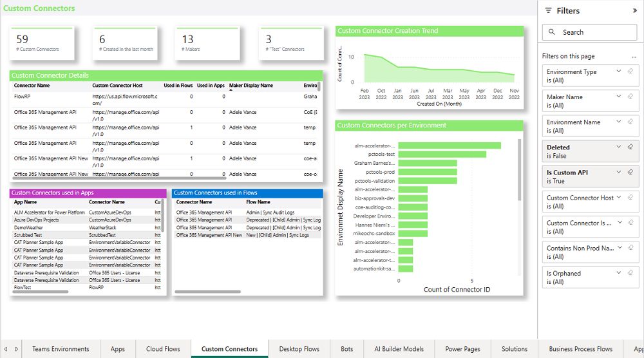This screenshot has width=644, height=358.
Task: Click the filter Search input field
Action: (x=589, y=32)
